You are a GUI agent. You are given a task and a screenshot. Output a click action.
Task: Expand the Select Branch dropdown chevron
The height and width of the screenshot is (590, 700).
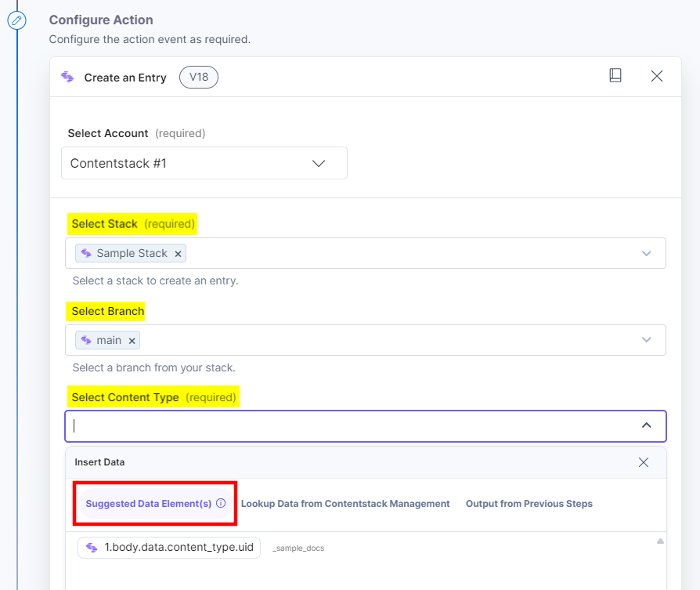(x=646, y=340)
